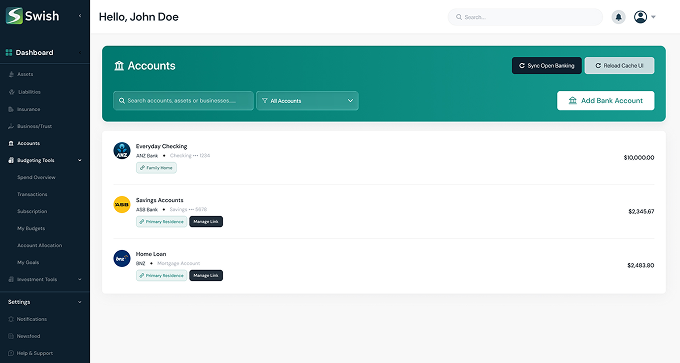Open Transactions page
The image size is (680, 363).
(32, 194)
